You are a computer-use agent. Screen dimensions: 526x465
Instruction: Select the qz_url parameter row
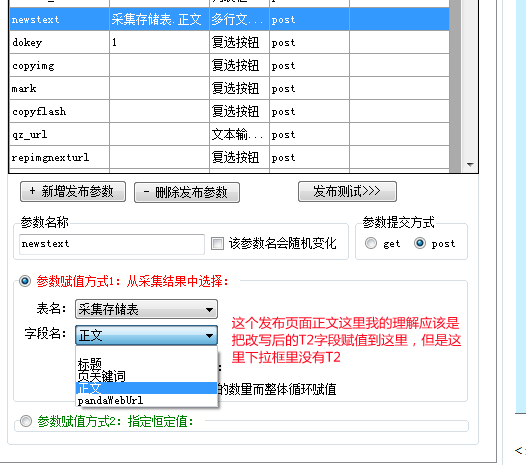(229, 135)
